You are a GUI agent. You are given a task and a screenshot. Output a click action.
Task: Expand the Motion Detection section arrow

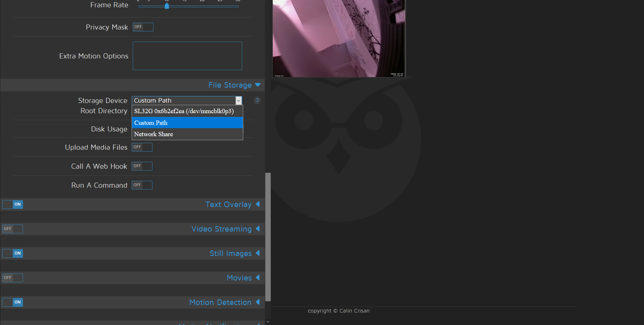click(258, 302)
